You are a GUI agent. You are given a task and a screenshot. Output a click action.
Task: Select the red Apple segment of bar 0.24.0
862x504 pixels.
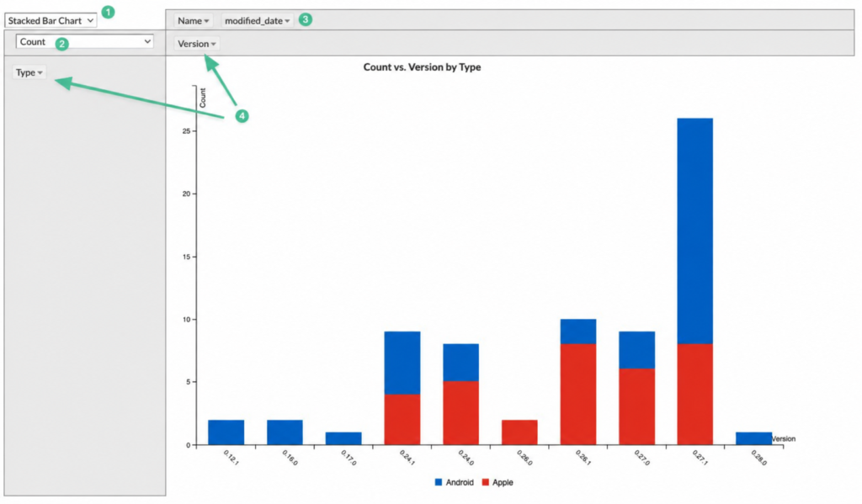(x=460, y=413)
